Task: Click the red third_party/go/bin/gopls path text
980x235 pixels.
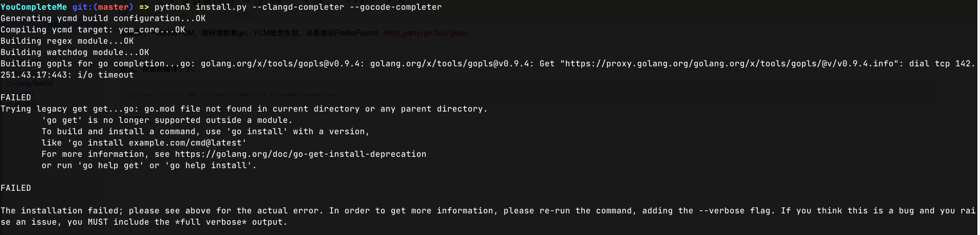Action: (426, 33)
